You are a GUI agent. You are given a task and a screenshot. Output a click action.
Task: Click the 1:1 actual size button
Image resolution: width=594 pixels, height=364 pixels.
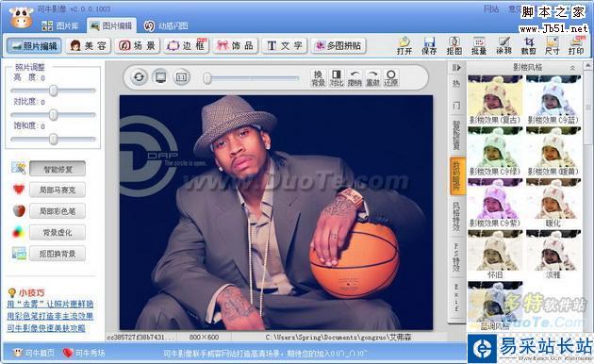click(181, 77)
